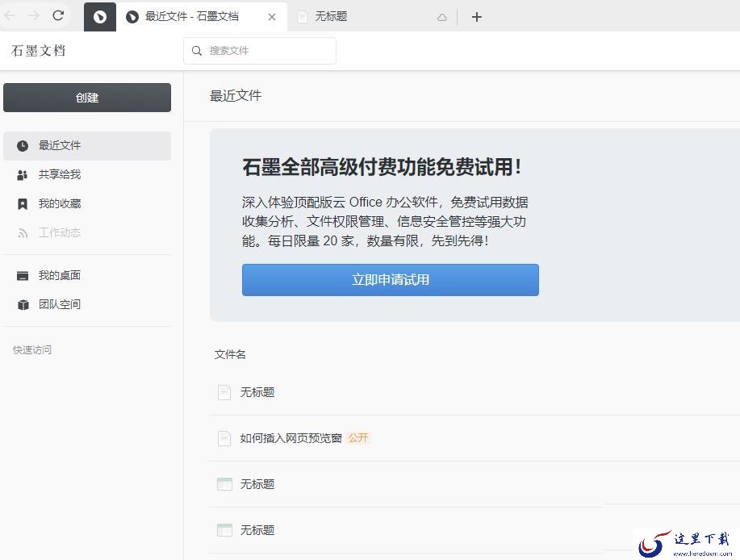The height and width of the screenshot is (560, 740).
Task: Click the 立即申请试用 button
Action: [391, 280]
